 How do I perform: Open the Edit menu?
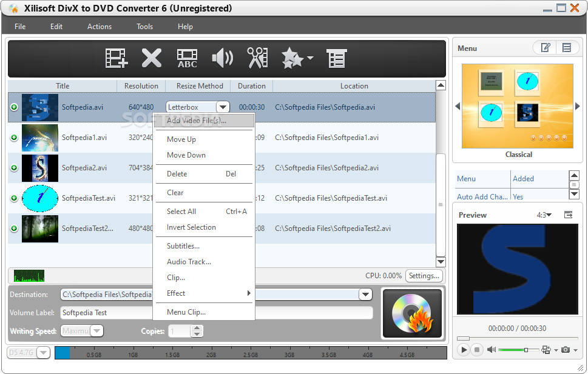(56, 27)
